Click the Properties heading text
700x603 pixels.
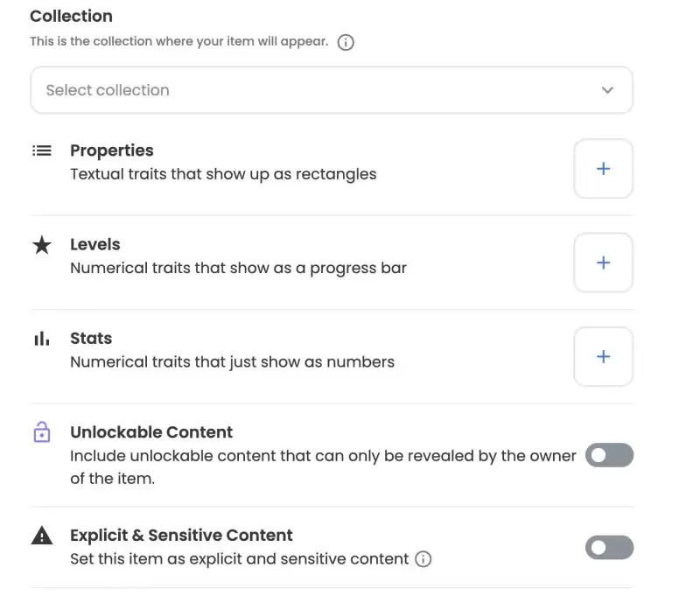click(x=112, y=151)
